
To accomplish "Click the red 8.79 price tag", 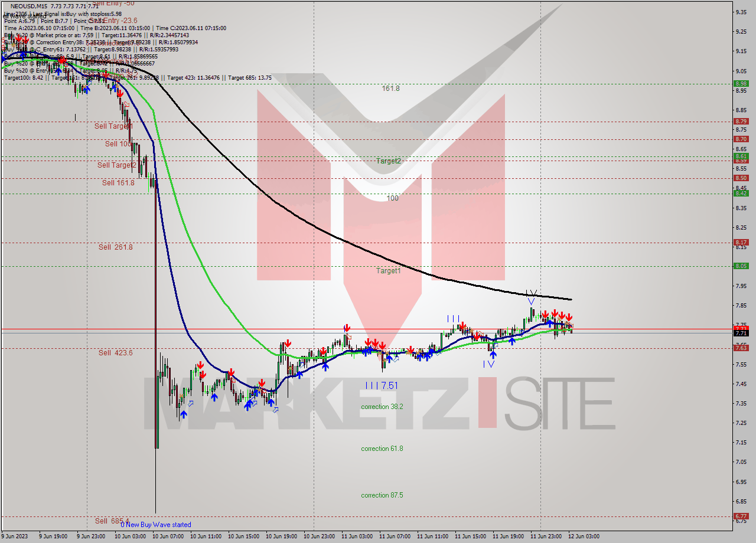I will tap(741, 122).
